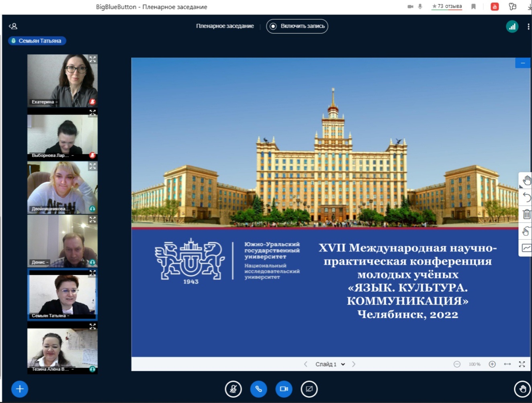Zoom in the presentation with plus

pos(492,364)
